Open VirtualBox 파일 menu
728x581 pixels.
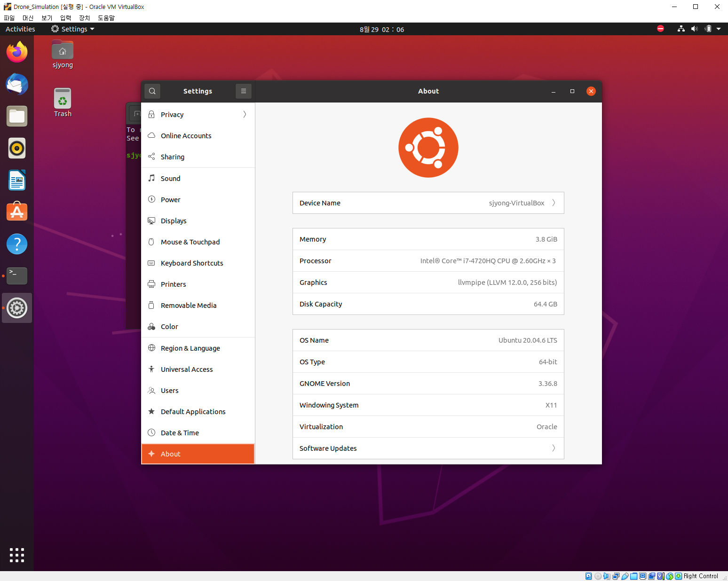9,18
